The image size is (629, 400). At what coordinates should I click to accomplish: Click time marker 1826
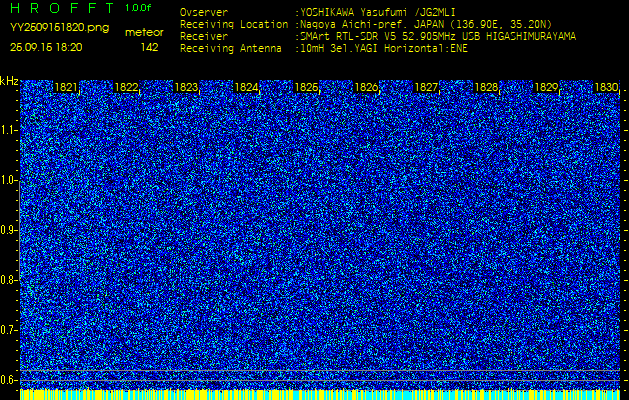[x=366, y=87]
